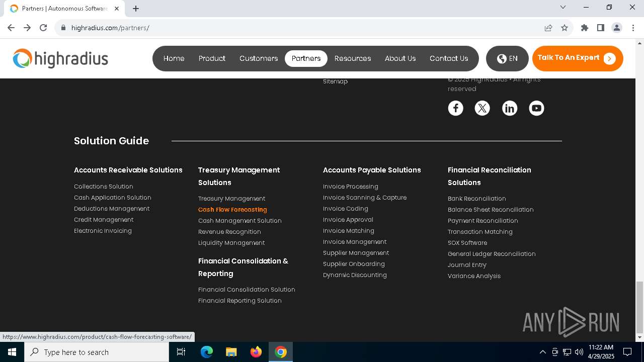Viewport: 644px width, 362px height.
Task: Select Home in navigation menu
Action: [x=174, y=58]
